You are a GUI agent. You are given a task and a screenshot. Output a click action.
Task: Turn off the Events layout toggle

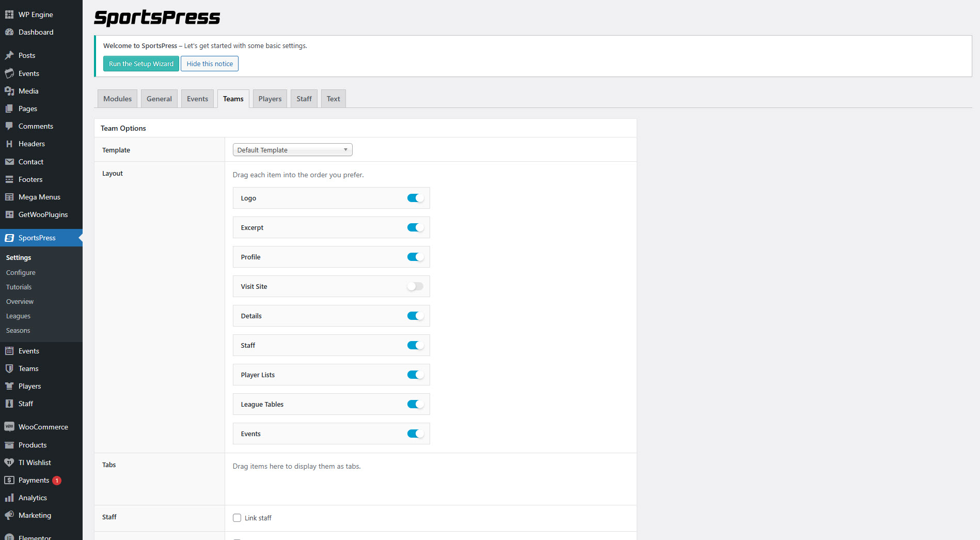click(415, 434)
